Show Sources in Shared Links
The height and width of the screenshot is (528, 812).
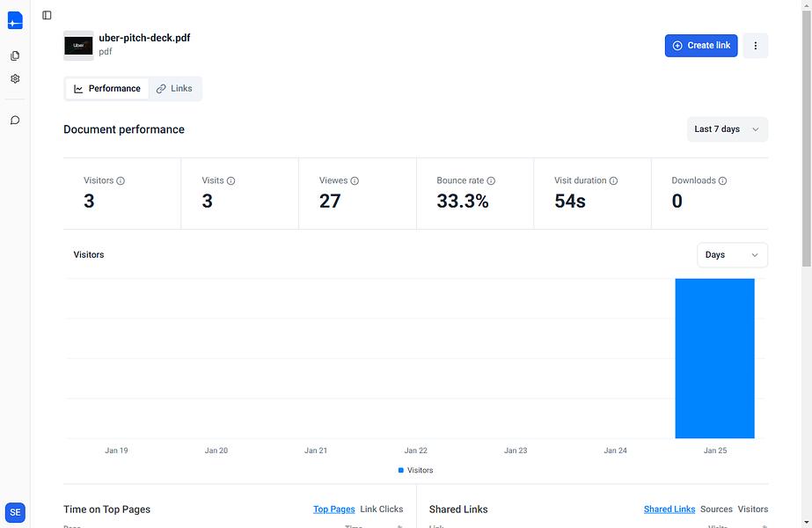[716, 510]
